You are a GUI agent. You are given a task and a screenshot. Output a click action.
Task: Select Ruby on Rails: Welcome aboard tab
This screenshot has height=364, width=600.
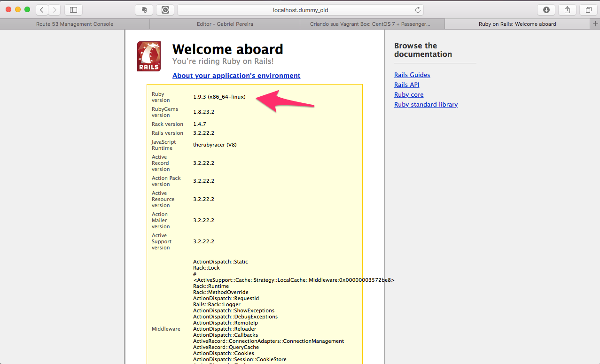point(517,24)
